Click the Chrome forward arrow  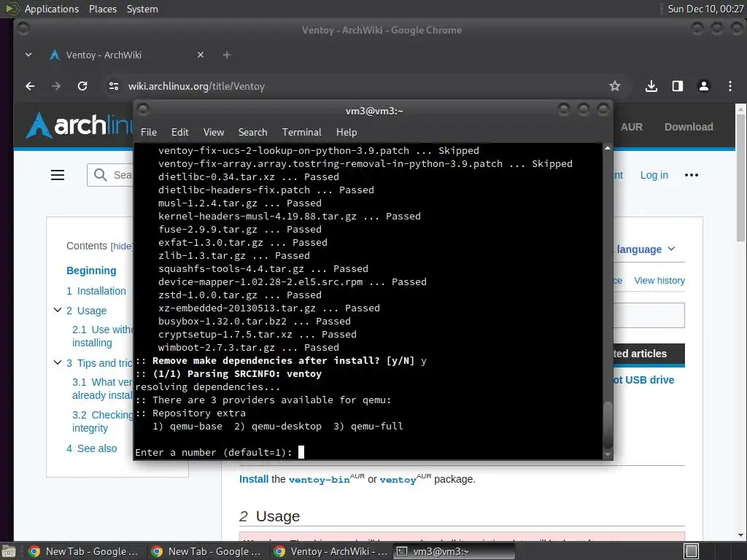click(x=56, y=86)
